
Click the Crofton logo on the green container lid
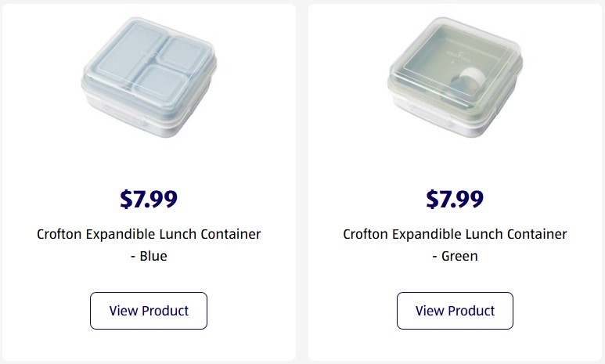pos(459,54)
